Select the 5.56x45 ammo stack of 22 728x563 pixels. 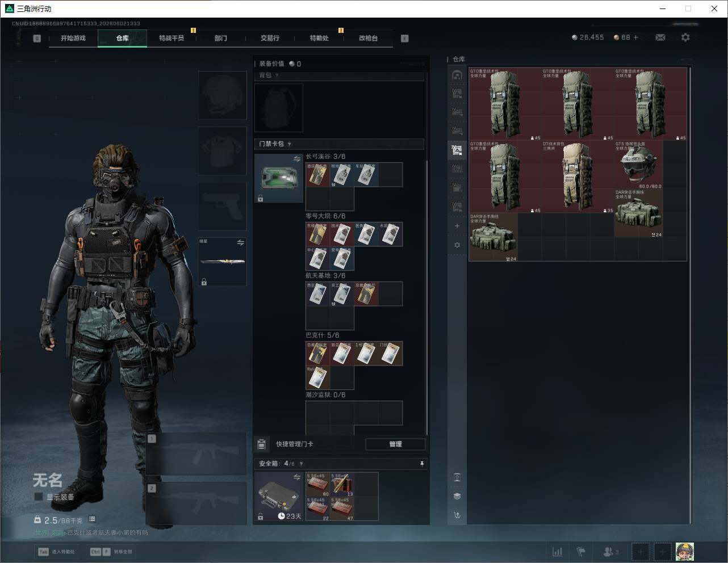tap(318, 509)
